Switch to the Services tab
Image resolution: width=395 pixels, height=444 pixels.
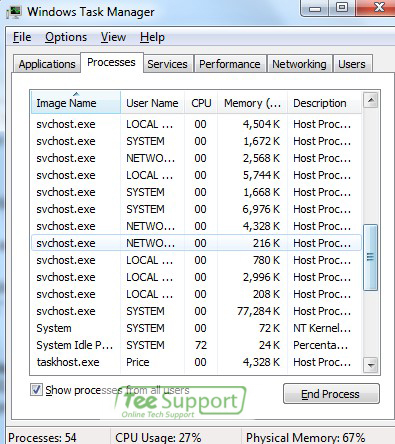[167, 64]
